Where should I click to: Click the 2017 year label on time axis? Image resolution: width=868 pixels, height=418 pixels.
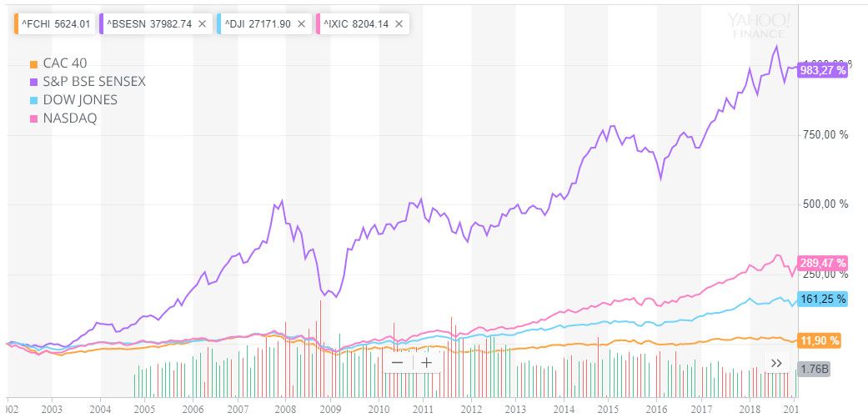(701, 409)
